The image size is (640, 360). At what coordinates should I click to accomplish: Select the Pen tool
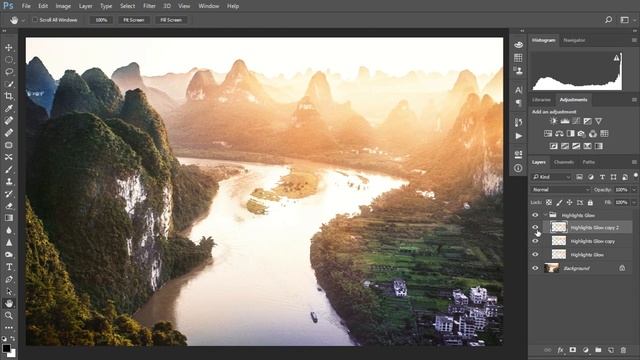pyautogui.click(x=9, y=279)
